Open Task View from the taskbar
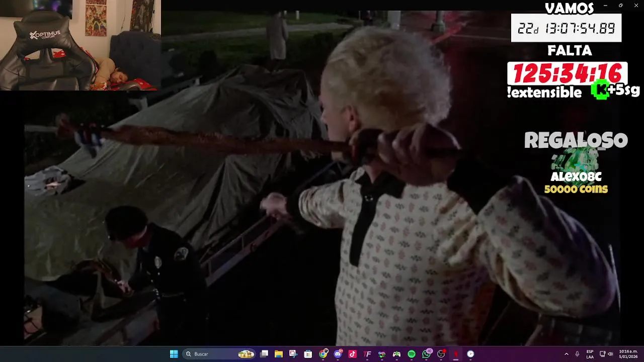The width and height of the screenshot is (644, 362). pyautogui.click(x=264, y=354)
